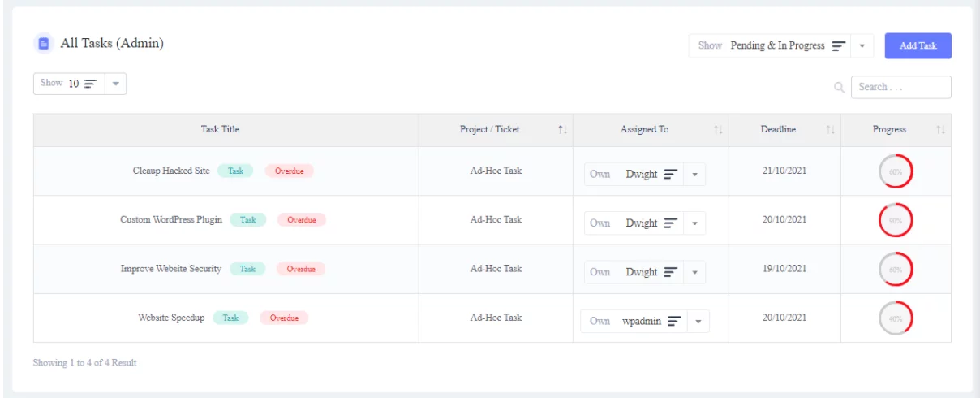This screenshot has height=398, width=980.
Task: Open the Pending & In Progress filter dropdown
Action: point(862,46)
